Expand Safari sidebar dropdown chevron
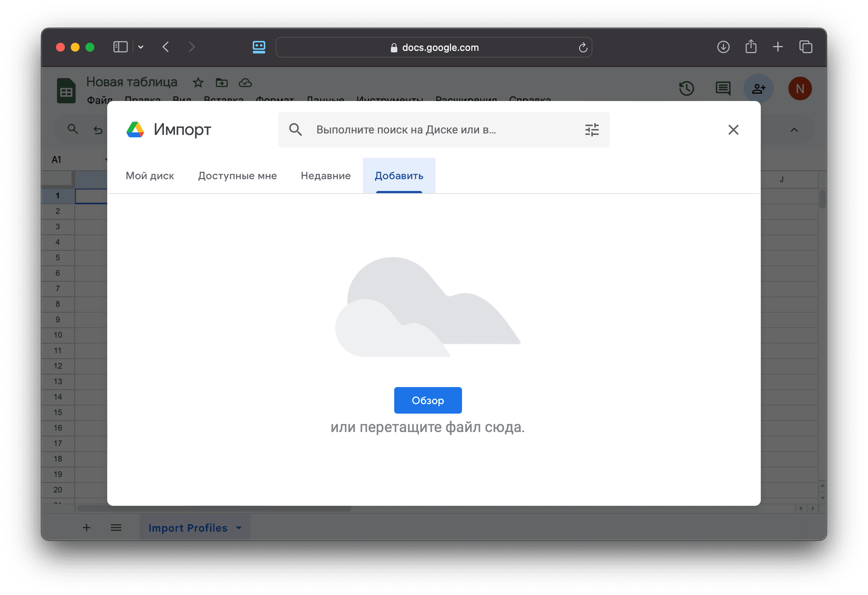 (141, 47)
